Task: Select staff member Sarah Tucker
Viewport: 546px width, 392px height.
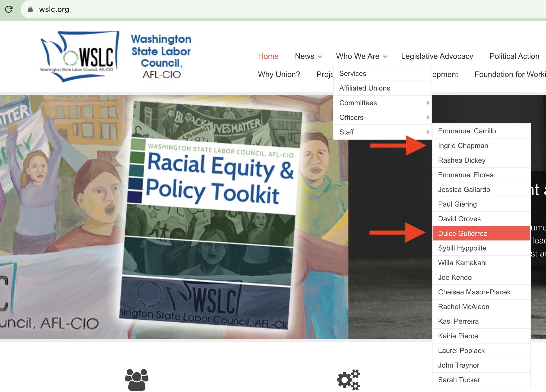Action: click(x=481, y=380)
